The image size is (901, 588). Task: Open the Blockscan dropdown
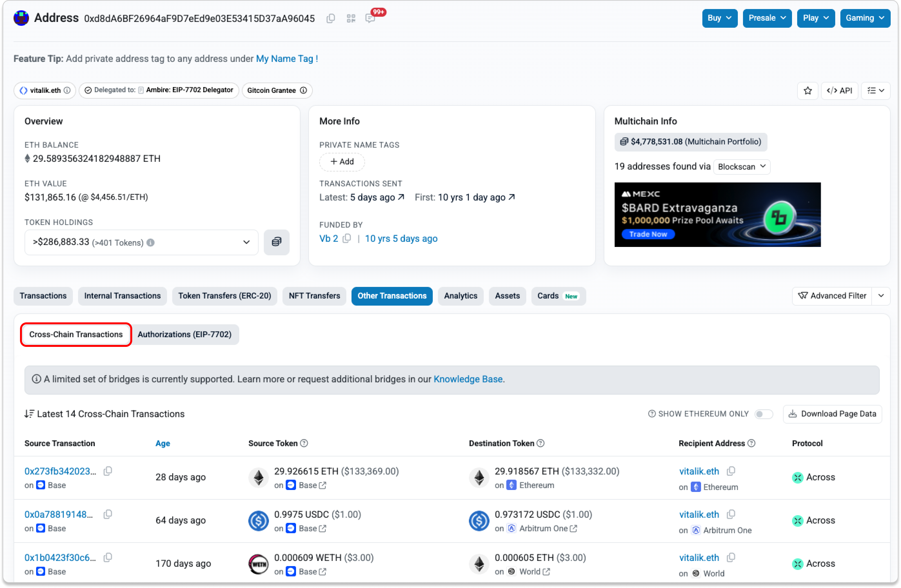tap(741, 166)
